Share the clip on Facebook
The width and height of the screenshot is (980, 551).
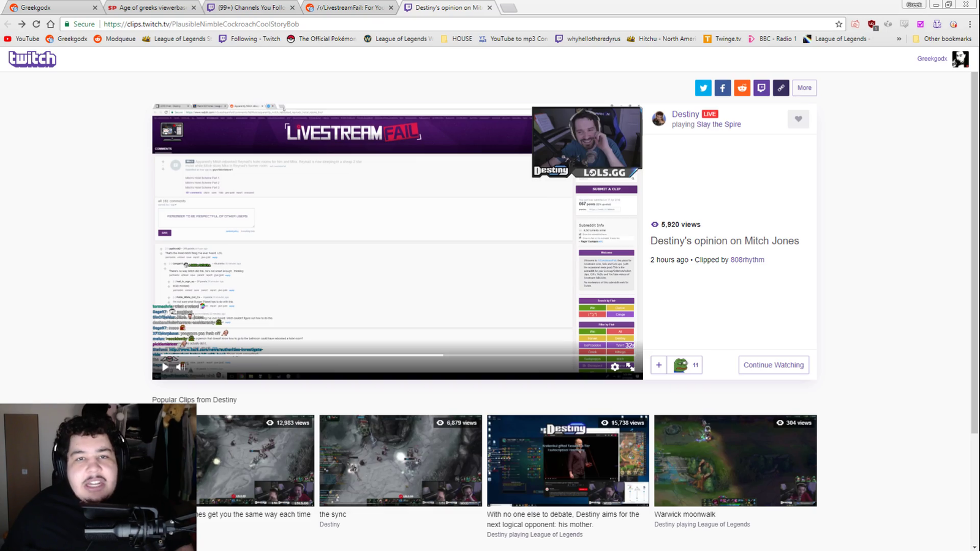click(723, 88)
